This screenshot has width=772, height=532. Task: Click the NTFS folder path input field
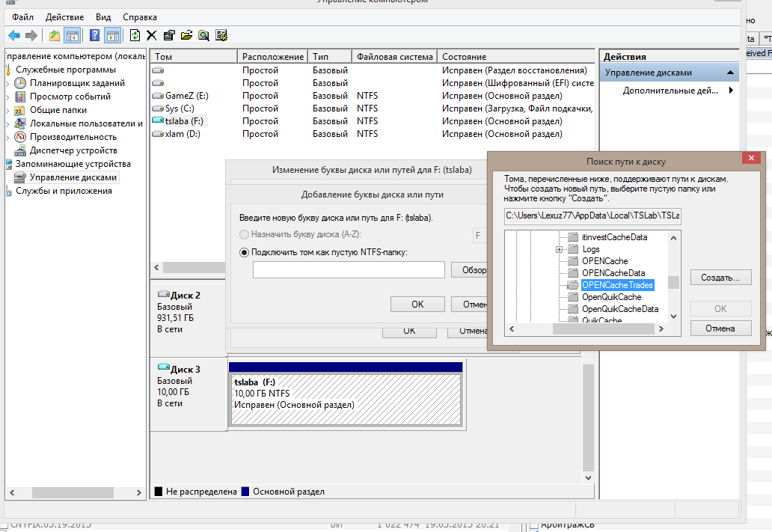[349, 270]
